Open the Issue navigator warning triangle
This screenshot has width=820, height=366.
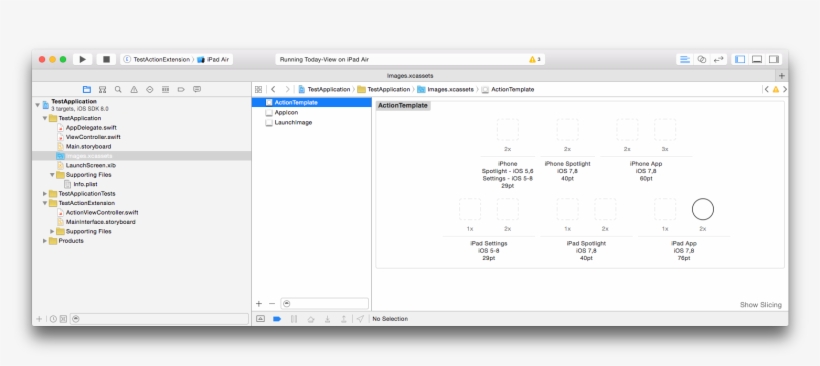[x=134, y=89]
